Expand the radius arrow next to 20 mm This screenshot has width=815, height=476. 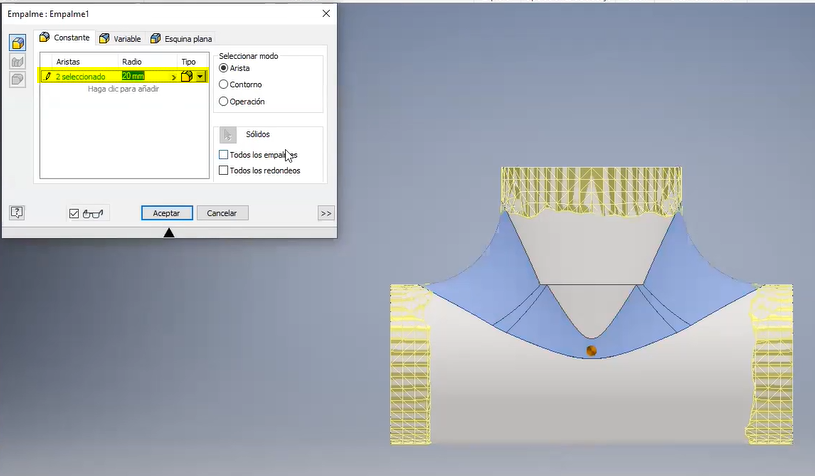[174, 77]
